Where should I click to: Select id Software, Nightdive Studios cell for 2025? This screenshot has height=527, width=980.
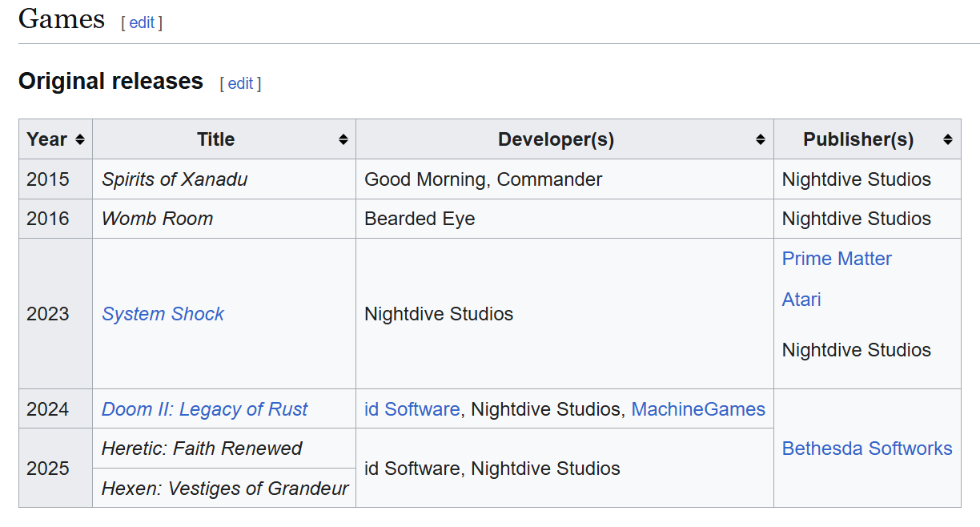(x=564, y=469)
